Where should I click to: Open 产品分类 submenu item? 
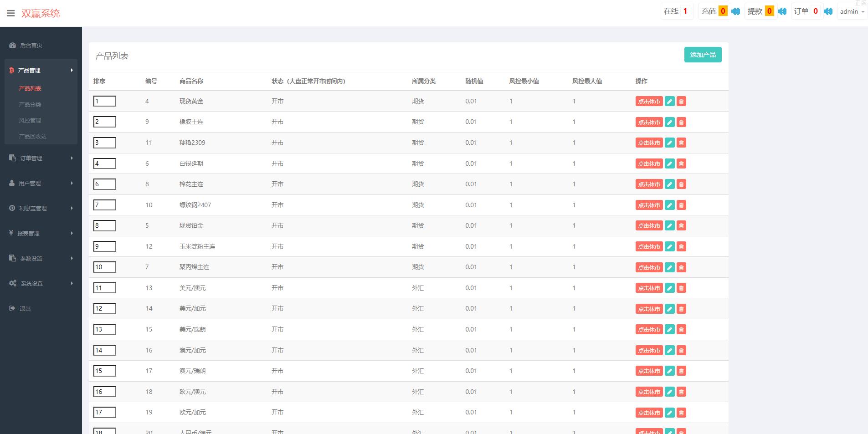pos(30,104)
